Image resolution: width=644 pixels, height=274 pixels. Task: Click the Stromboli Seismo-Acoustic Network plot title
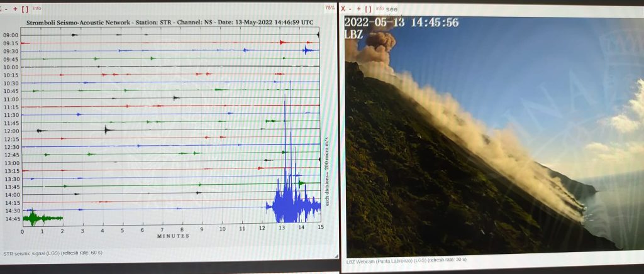[x=170, y=23]
